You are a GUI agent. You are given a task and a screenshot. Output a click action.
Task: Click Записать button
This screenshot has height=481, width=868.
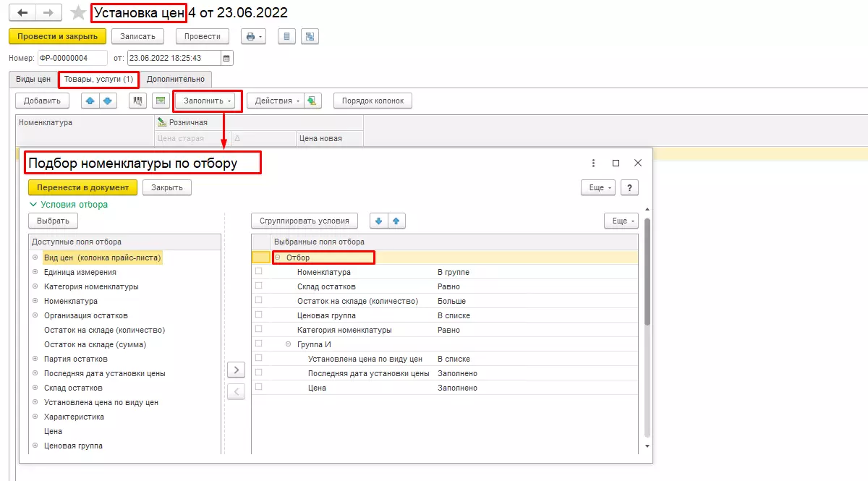(137, 36)
